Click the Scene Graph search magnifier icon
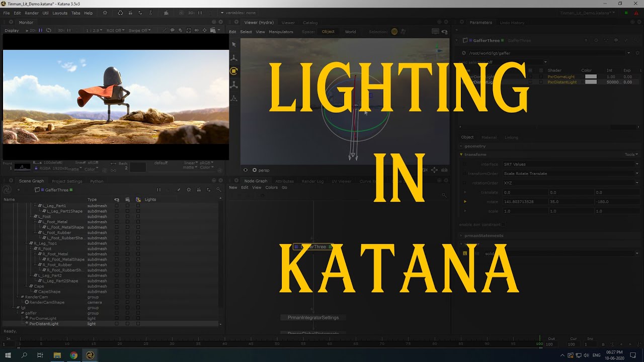This screenshot has width=644, height=362. coord(218,190)
